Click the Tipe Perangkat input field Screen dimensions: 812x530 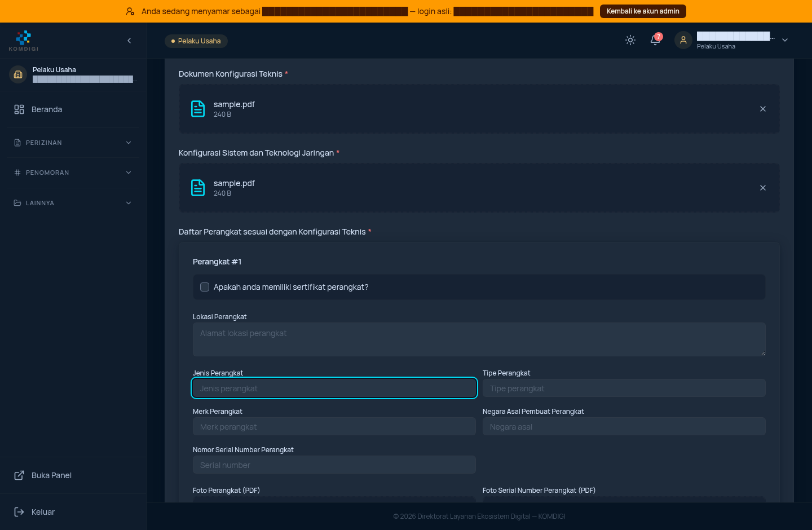[624, 388]
